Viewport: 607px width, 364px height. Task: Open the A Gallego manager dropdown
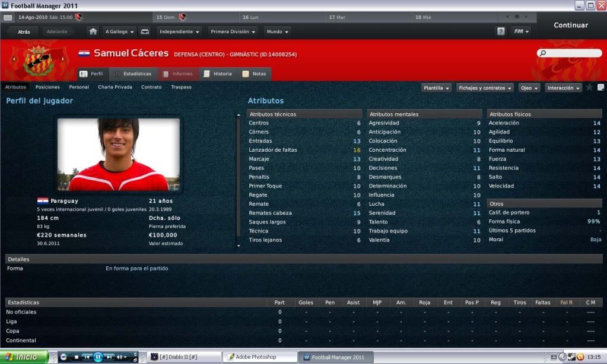pos(120,32)
